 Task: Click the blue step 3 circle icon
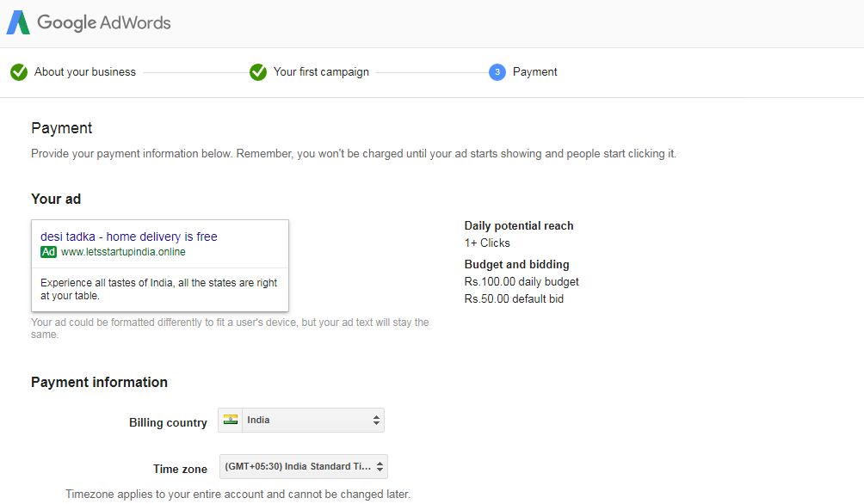[497, 72]
